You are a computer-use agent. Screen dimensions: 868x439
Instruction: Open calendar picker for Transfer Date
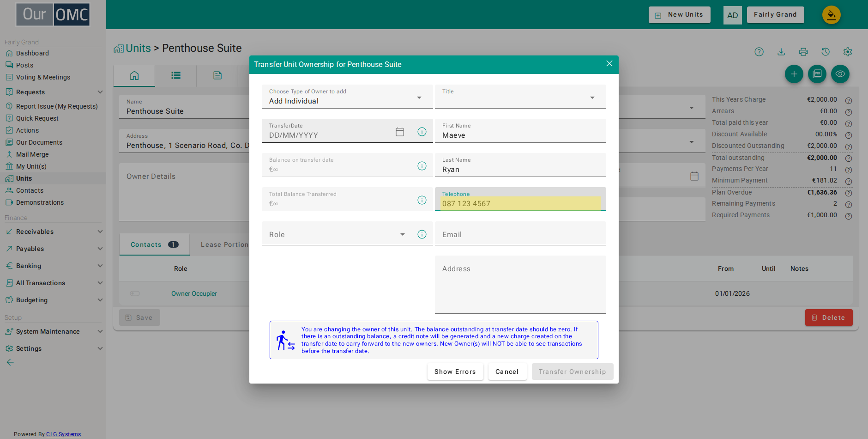tap(400, 132)
